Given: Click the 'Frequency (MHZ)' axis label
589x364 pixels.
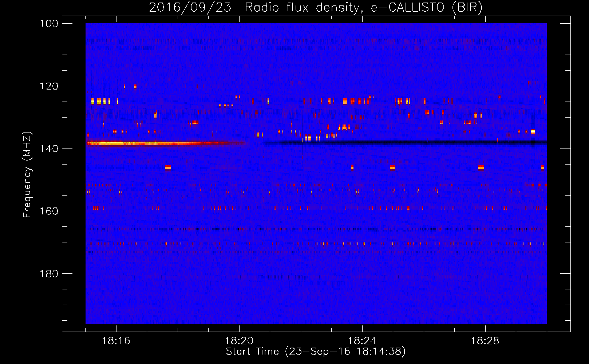Looking at the screenshot, I should point(27,174).
